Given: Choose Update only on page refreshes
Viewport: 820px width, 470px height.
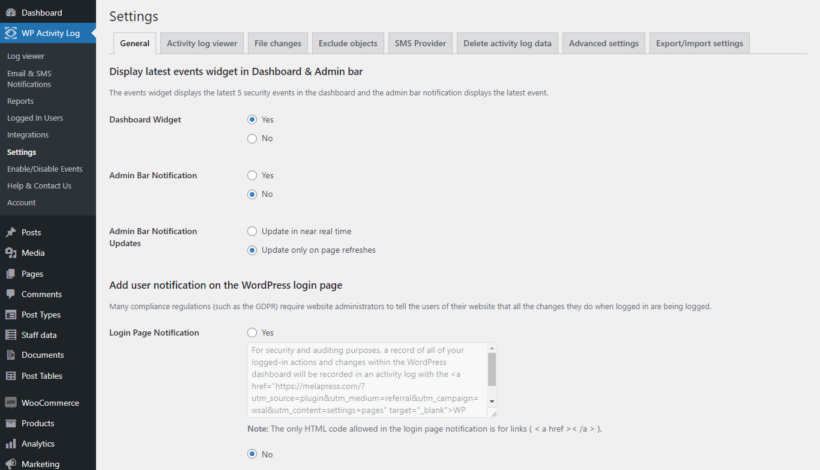Looking at the screenshot, I should 252,250.
